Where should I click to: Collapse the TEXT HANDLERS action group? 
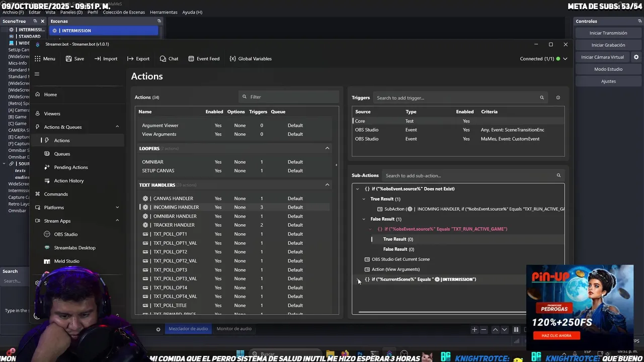(327, 185)
